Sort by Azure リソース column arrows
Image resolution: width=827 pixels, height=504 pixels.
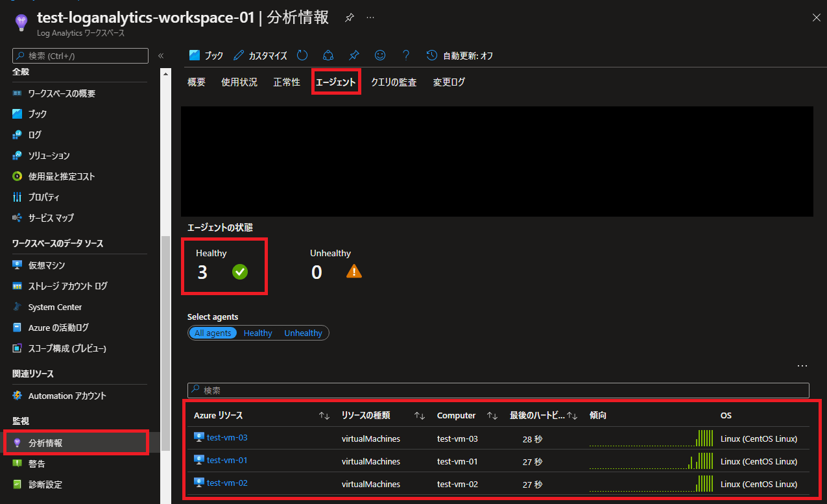325,416
